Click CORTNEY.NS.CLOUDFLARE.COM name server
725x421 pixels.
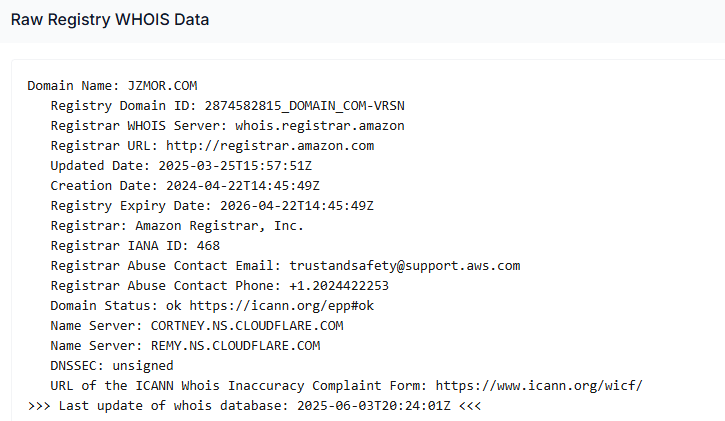247,326
